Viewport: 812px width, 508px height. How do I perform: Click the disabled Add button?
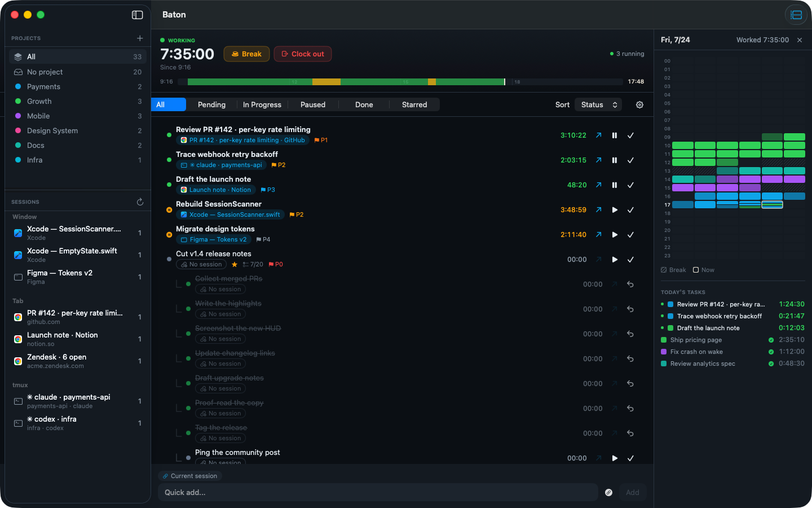633,492
